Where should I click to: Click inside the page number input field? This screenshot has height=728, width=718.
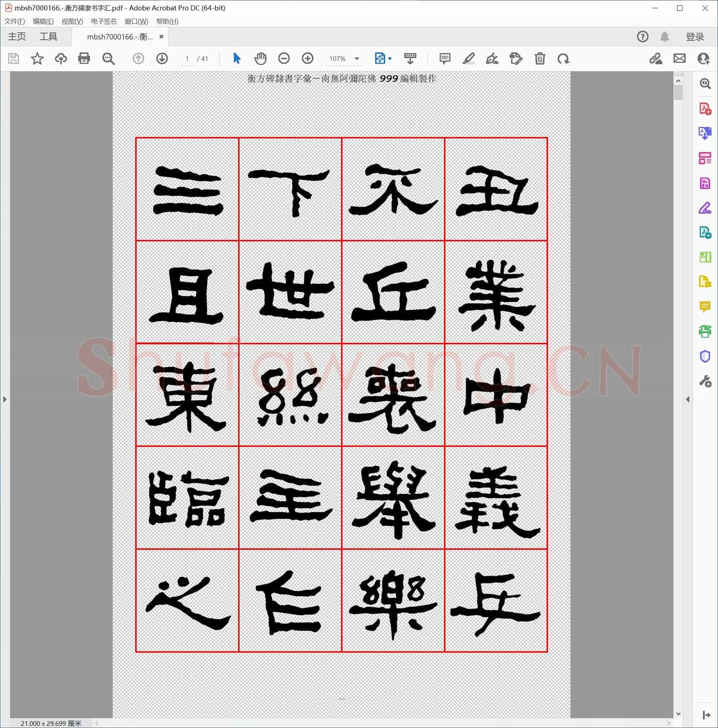click(x=187, y=58)
